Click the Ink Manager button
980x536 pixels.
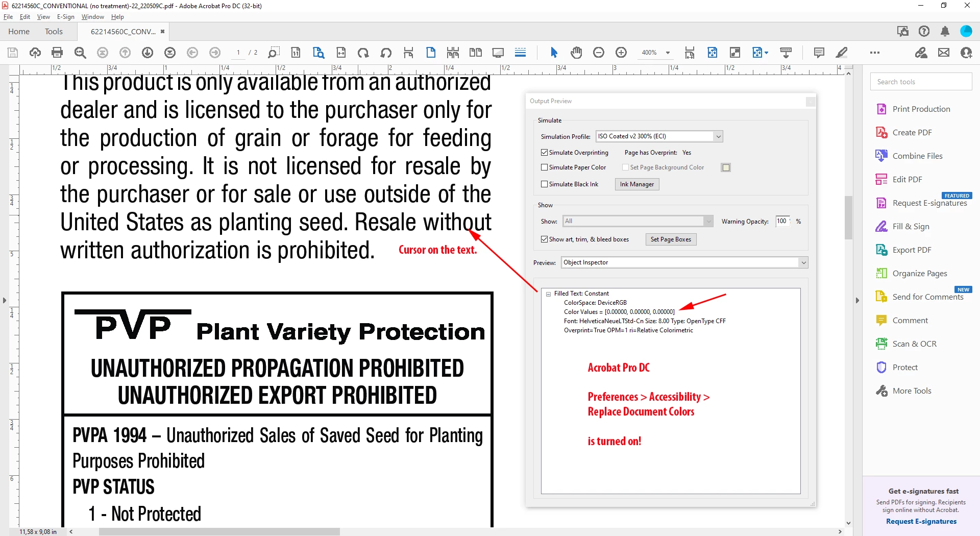coord(637,184)
